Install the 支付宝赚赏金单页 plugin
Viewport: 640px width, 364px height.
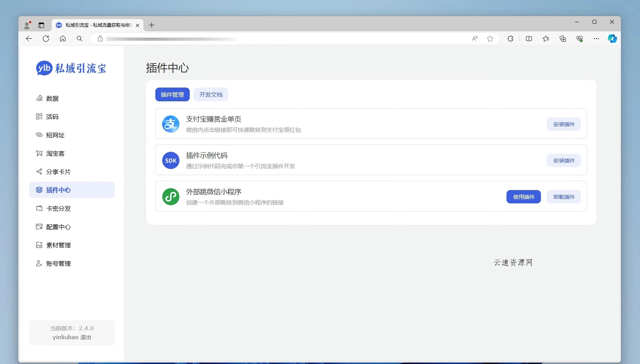pos(563,124)
